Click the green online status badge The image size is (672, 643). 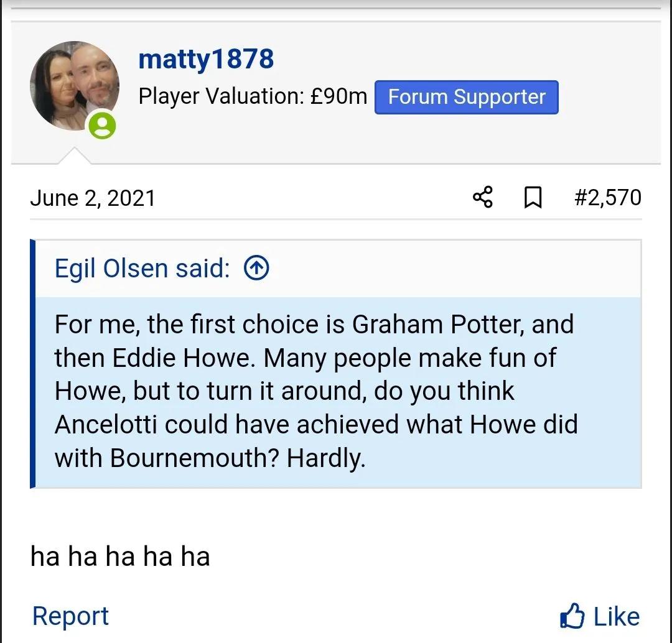click(103, 126)
